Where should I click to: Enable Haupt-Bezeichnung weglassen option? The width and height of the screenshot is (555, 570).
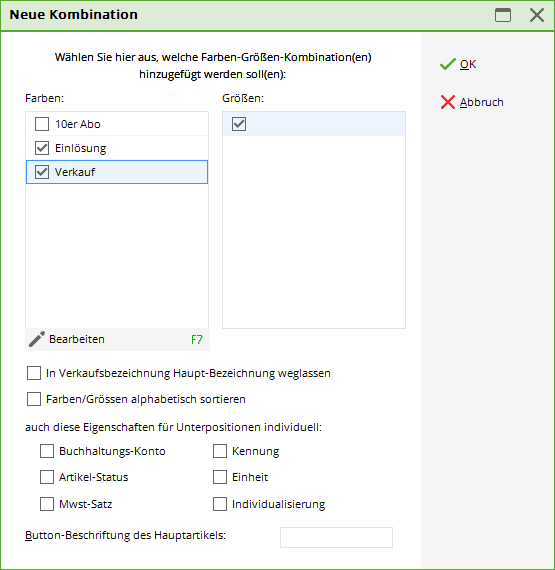click(x=34, y=373)
